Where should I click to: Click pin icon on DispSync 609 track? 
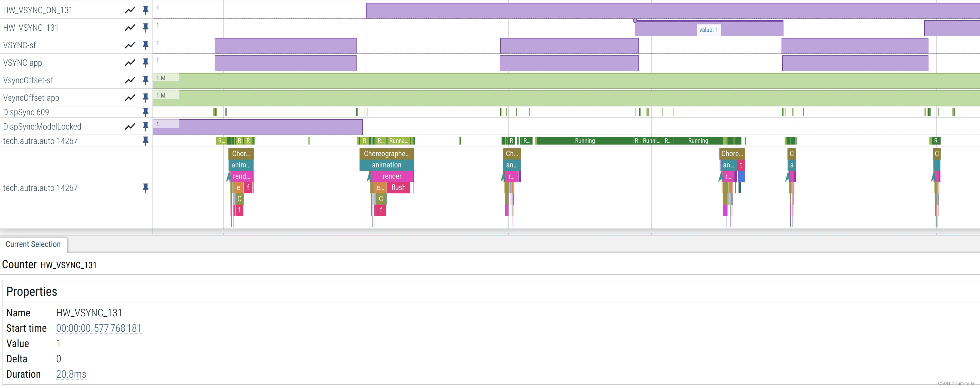[x=145, y=112]
